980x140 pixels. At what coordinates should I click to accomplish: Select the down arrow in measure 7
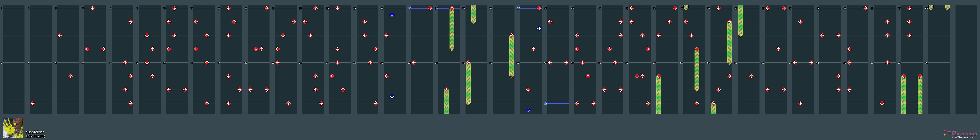92,8
